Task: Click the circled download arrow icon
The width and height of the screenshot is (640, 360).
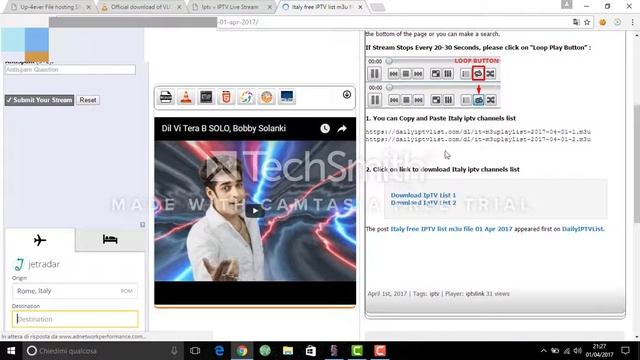Action: [x=347, y=95]
